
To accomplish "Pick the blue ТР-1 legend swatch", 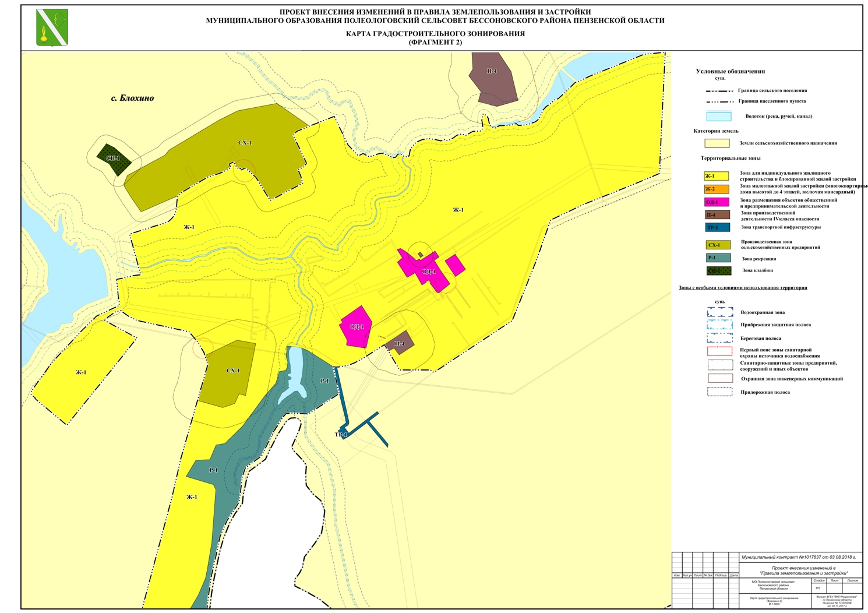I will [x=717, y=227].
